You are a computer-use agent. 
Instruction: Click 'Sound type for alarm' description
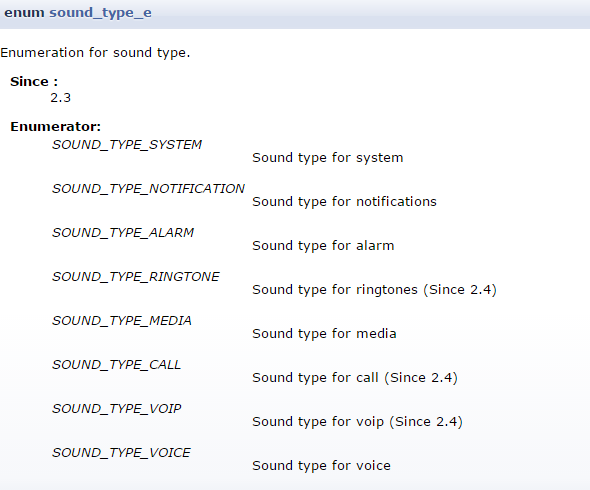[x=323, y=246]
